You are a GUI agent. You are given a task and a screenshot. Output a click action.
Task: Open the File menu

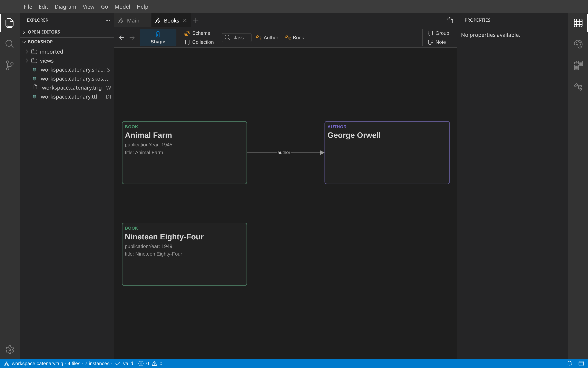click(x=28, y=7)
